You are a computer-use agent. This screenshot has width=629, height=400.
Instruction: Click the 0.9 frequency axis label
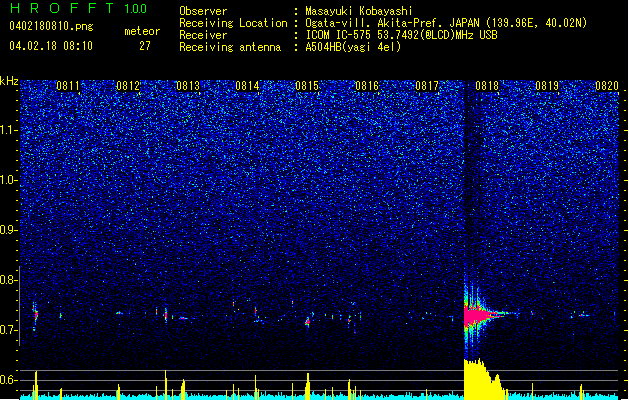tap(9, 230)
